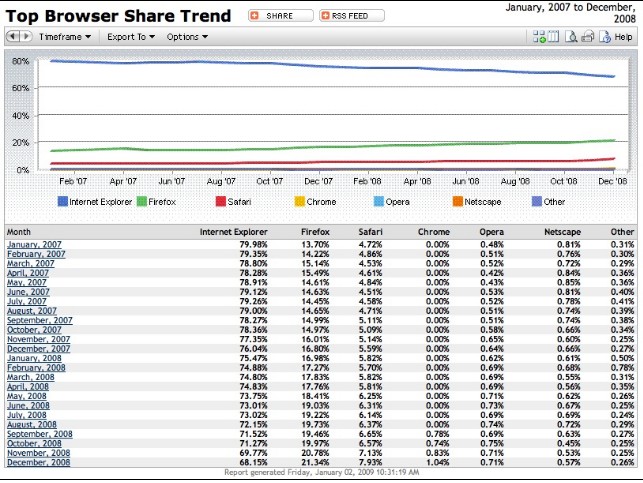Click the orange plus icon on SHARE button

[255, 16]
